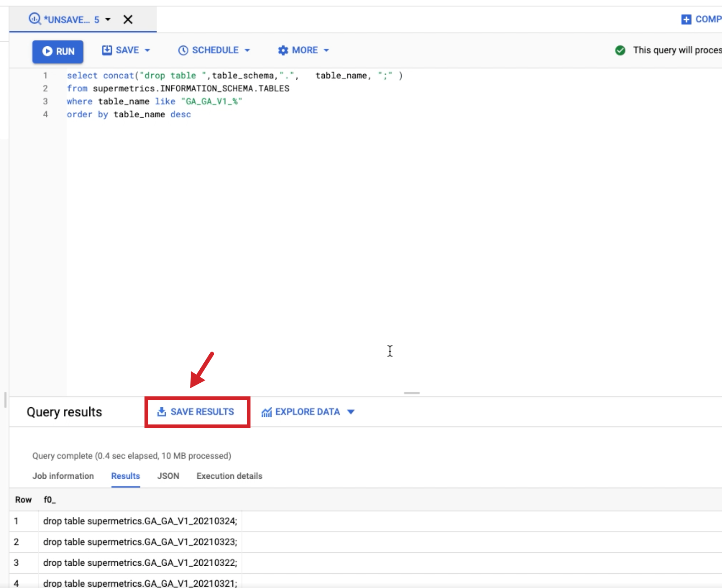Click the chart icon beside EXPLORE DATA
722x588 pixels.
point(267,412)
